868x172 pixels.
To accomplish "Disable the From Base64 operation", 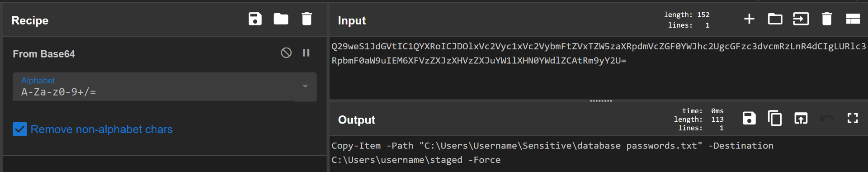I will (x=286, y=53).
